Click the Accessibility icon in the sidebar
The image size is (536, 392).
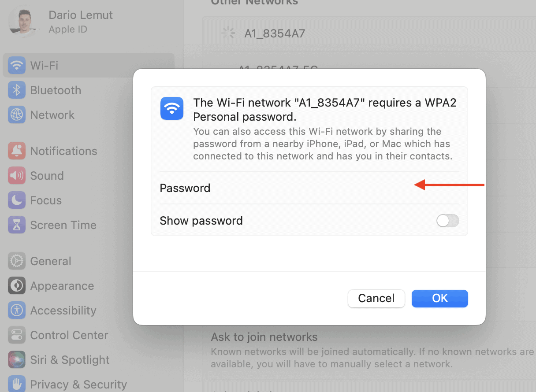pos(16,310)
